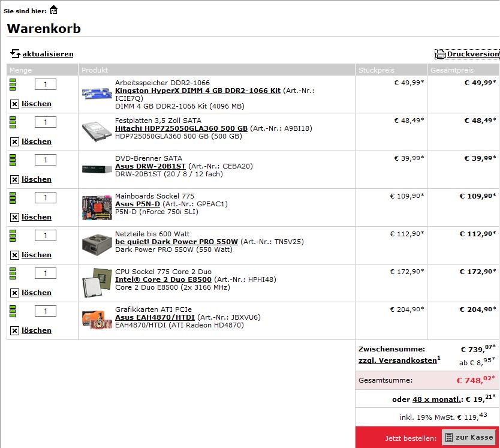This screenshot has height=448, width=500.
Task: Open the Asus DVD burner thumbnail
Action: click(97, 169)
